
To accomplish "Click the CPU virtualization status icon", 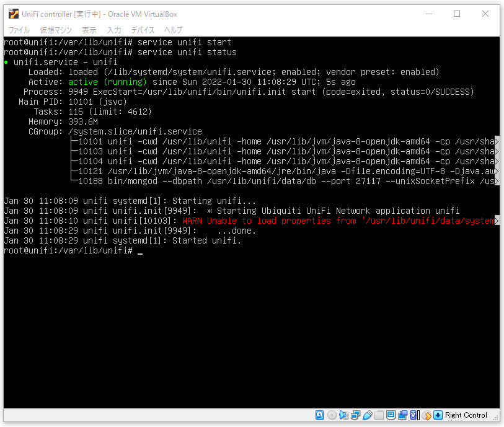I will click(x=414, y=415).
